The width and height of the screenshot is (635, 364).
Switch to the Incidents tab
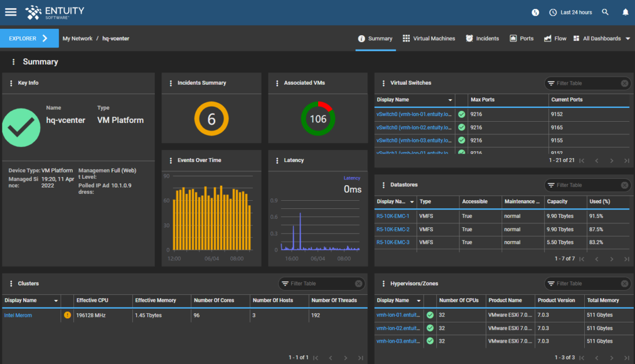point(483,39)
